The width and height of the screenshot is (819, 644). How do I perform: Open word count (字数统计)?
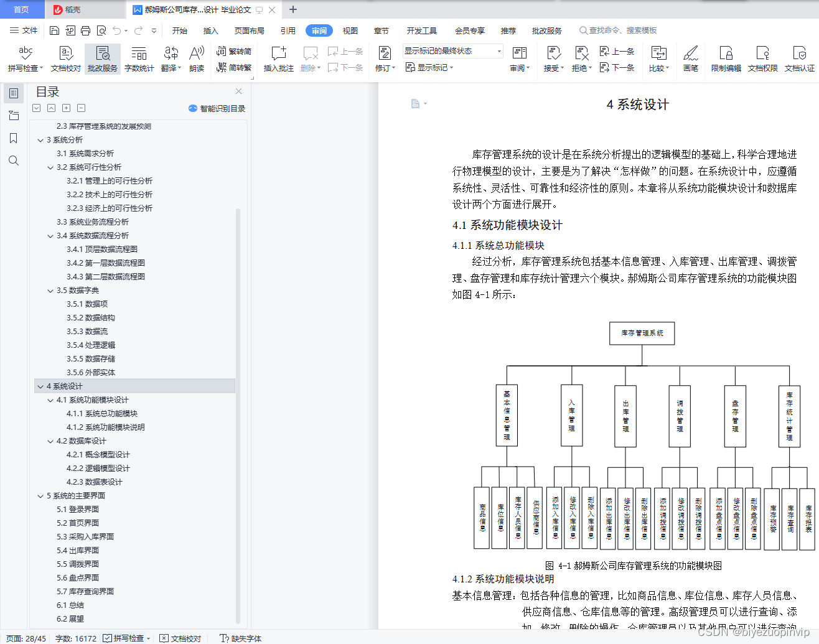pos(139,59)
